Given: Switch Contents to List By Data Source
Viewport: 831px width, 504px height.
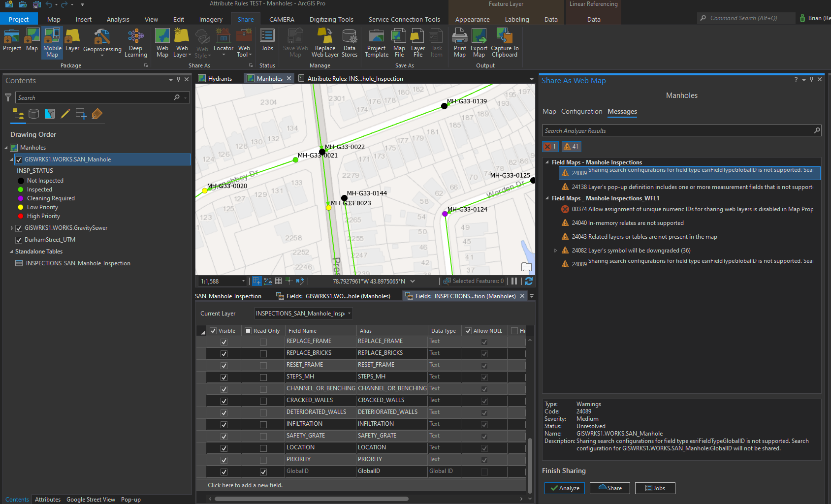Looking at the screenshot, I should [x=33, y=114].
